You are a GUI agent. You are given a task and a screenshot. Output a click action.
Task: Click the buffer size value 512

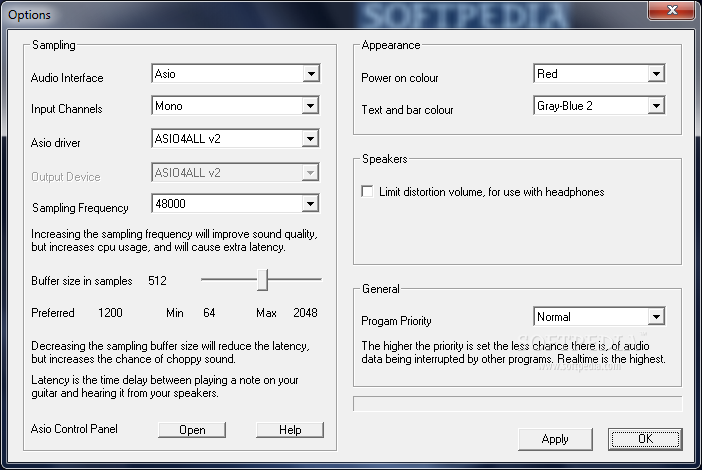tap(157, 282)
